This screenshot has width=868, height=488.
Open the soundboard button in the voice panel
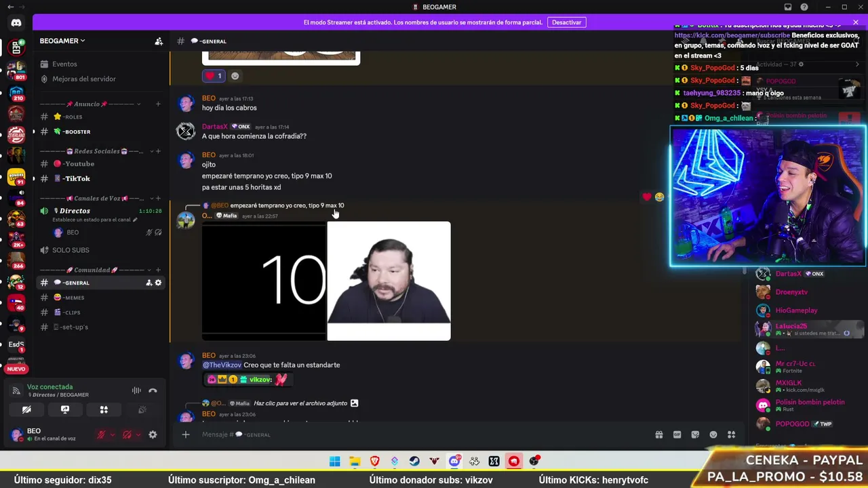pyautogui.click(x=142, y=409)
